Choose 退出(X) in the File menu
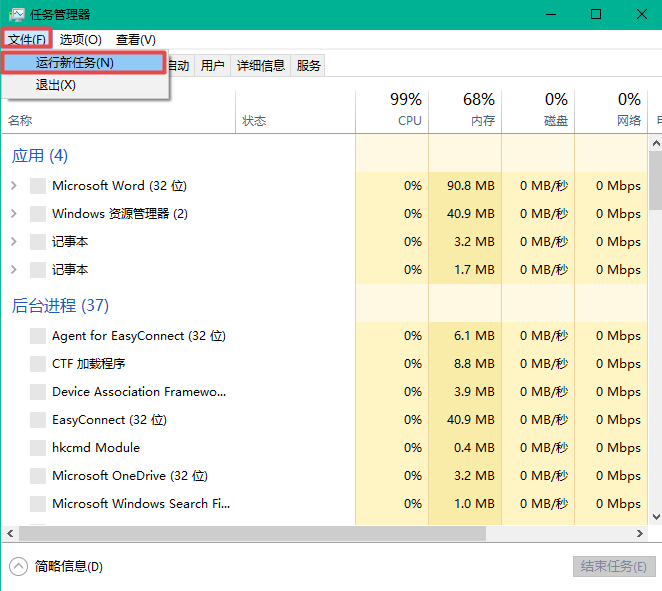662x591 pixels. (56, 86)
